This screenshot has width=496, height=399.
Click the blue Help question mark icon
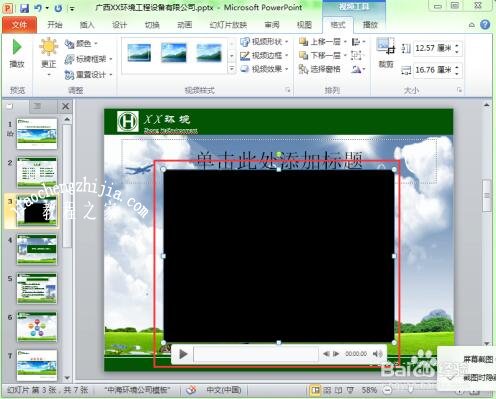(x=485, y=24)
